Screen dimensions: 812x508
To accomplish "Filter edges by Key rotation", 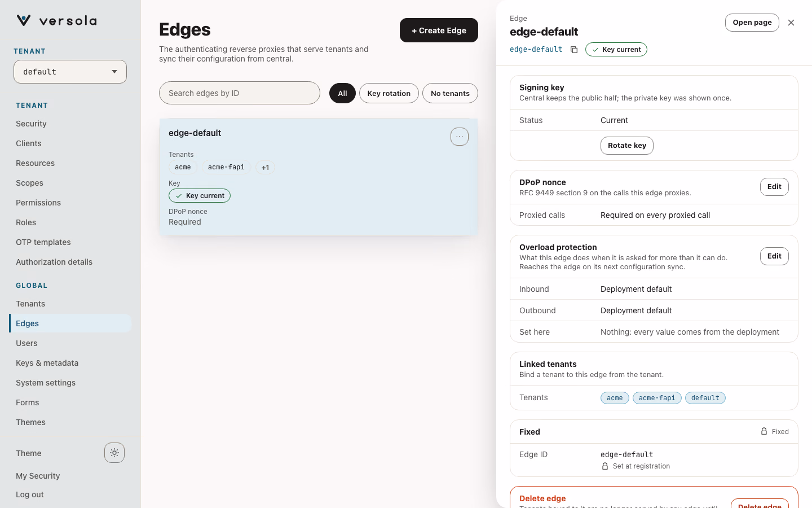I will (389, 93).
